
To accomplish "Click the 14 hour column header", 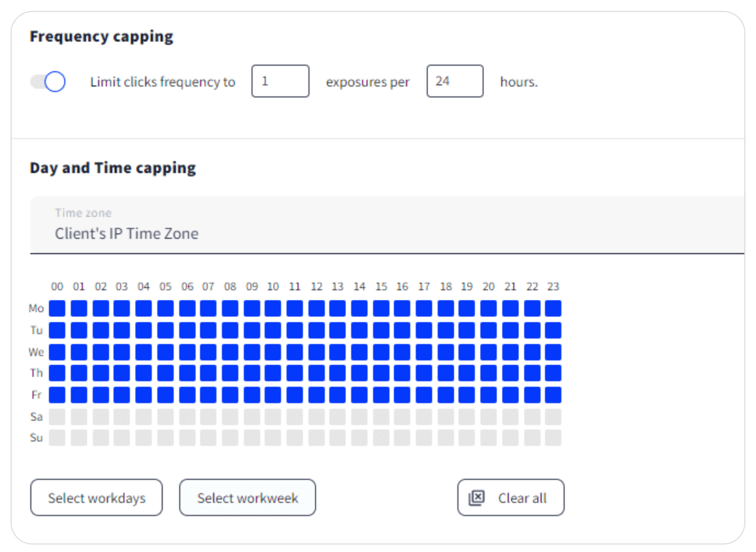I will (x=359, y=286).
